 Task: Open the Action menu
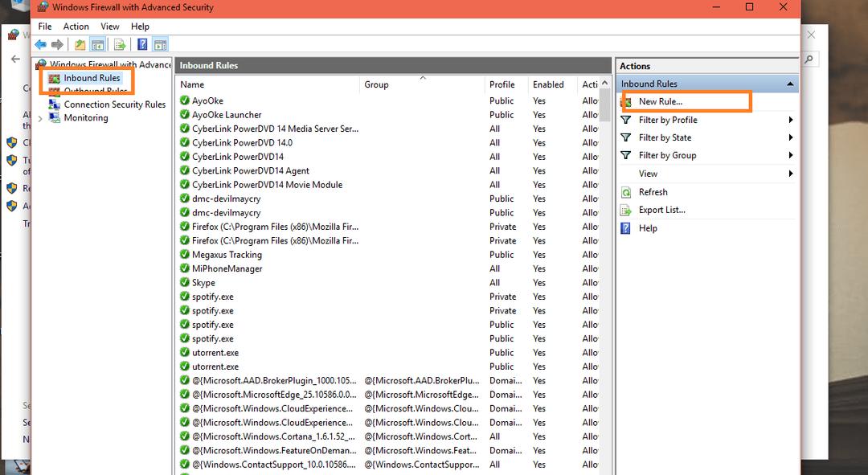point(76,27)
